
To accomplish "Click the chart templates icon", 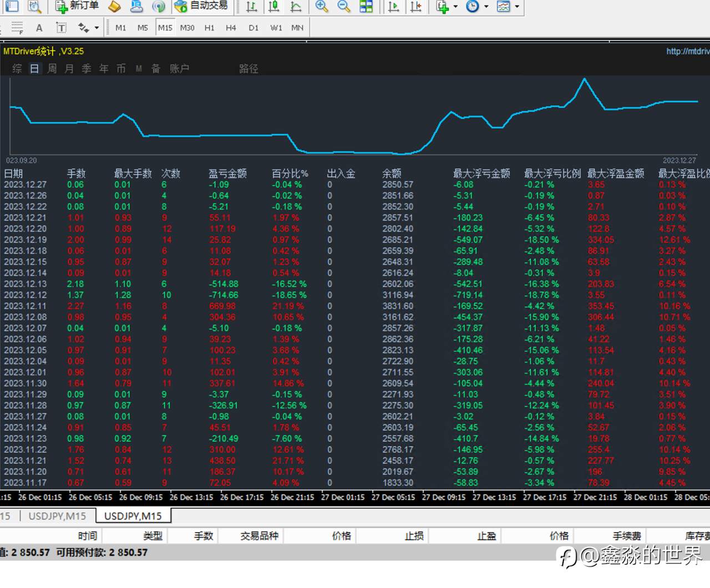I will click(503, 6).
